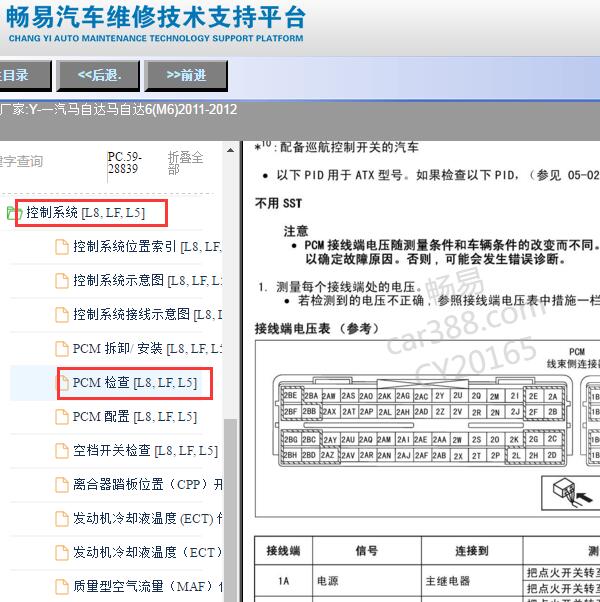Click the tree panel scrollbar thumb
600x602 pixels.
pyautogui.click(x=230, y=510)
